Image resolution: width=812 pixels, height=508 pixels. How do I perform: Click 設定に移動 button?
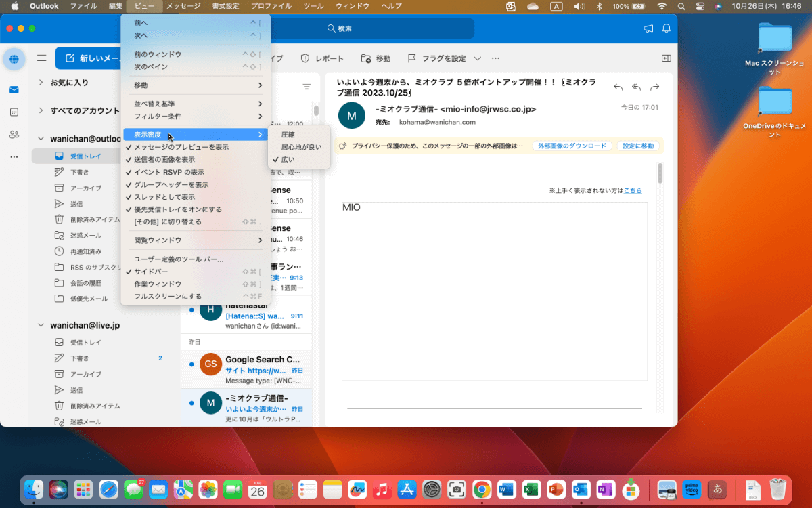click(638, 146)
